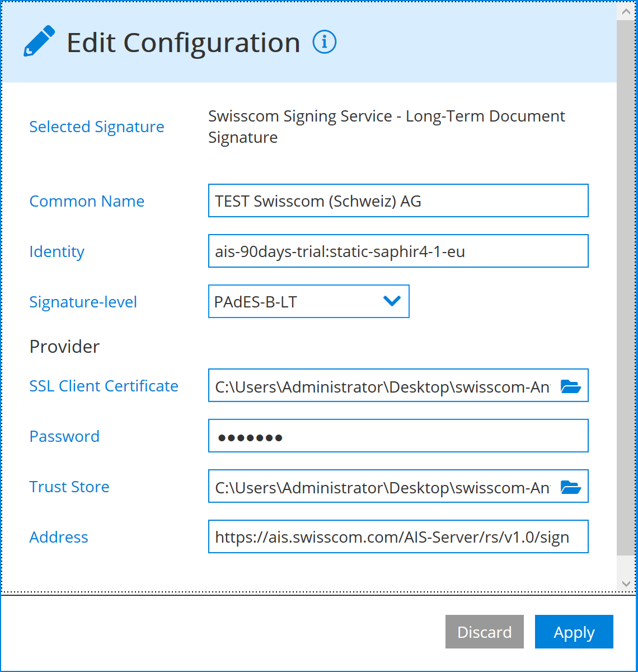Open the Signature-level dropdown
638x672 pixels.
click(309, 301)
